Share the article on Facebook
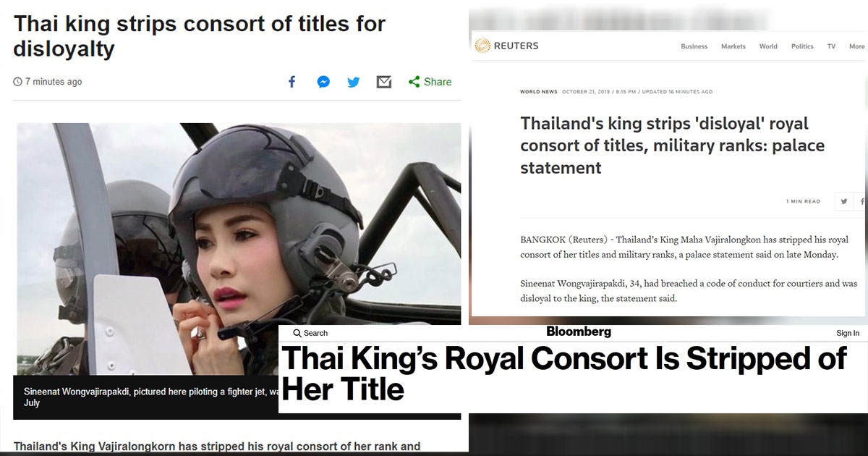Screen dimensions: 868x456 292,82
